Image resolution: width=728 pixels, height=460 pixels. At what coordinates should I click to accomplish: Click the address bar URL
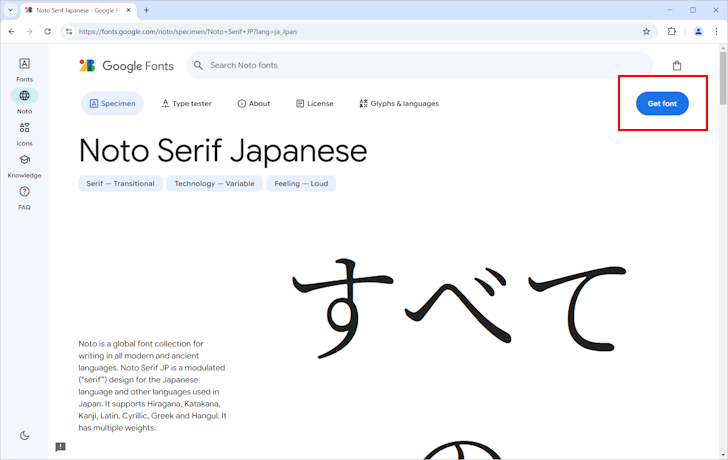coord(188,32)
